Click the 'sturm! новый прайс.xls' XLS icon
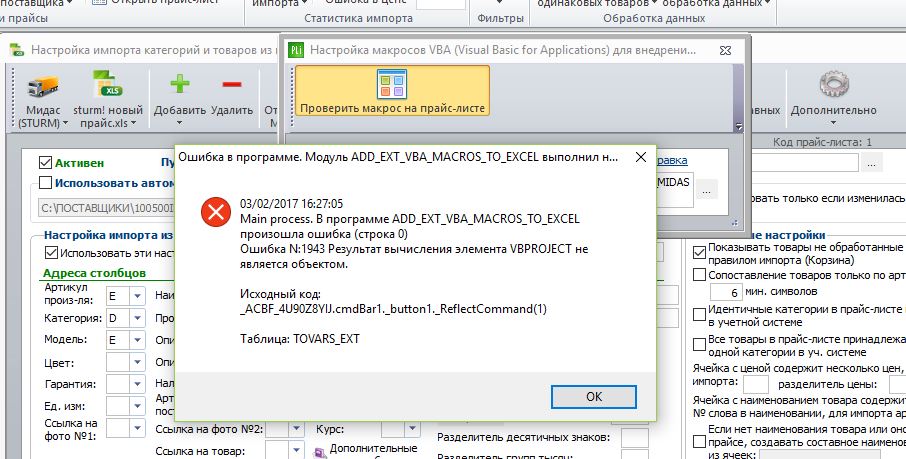Viewport: 906px width, 459px height. [107, 85]
